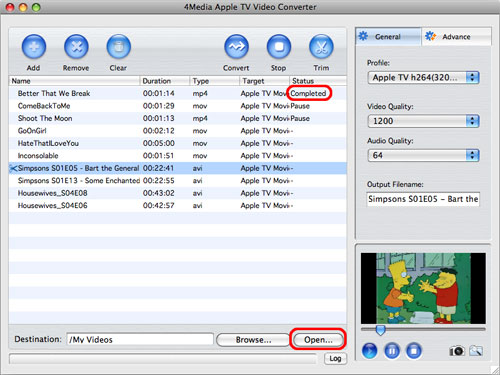Click the Simpsons preview video thumbnail
This screenshot has width=500, height=375.
click(423, 288)
